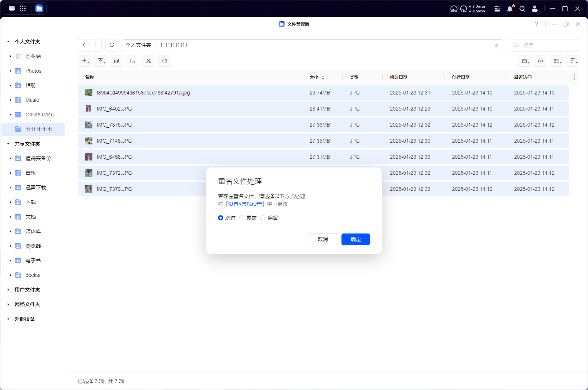This screenshot has width=588, height=390.
Task: Open the column options three-dot menu
Action: pos(574,77)
